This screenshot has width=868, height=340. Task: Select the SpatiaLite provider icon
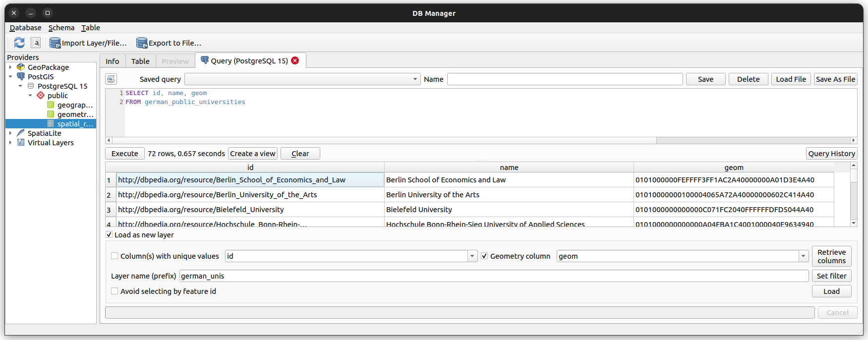[x=21, y=133]
